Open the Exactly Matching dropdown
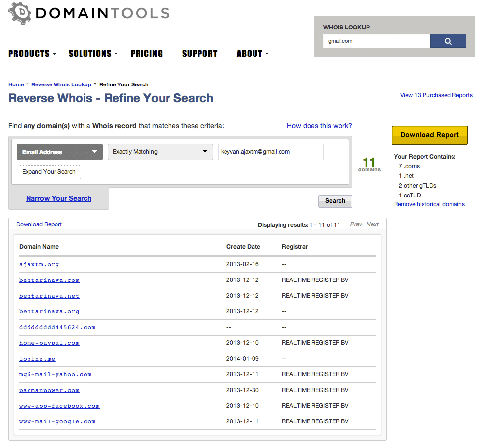480x448 pixels. click(160, 152)
